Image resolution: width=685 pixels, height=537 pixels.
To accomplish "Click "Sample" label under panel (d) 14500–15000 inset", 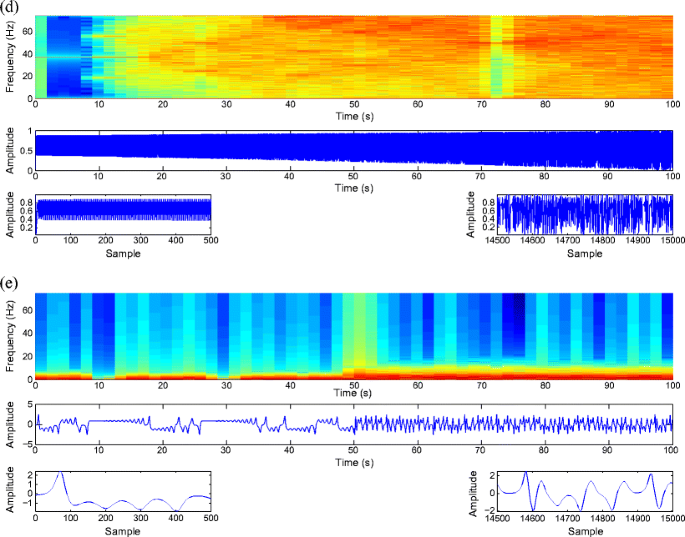I will pyautogui.click(x=585, y=253).
